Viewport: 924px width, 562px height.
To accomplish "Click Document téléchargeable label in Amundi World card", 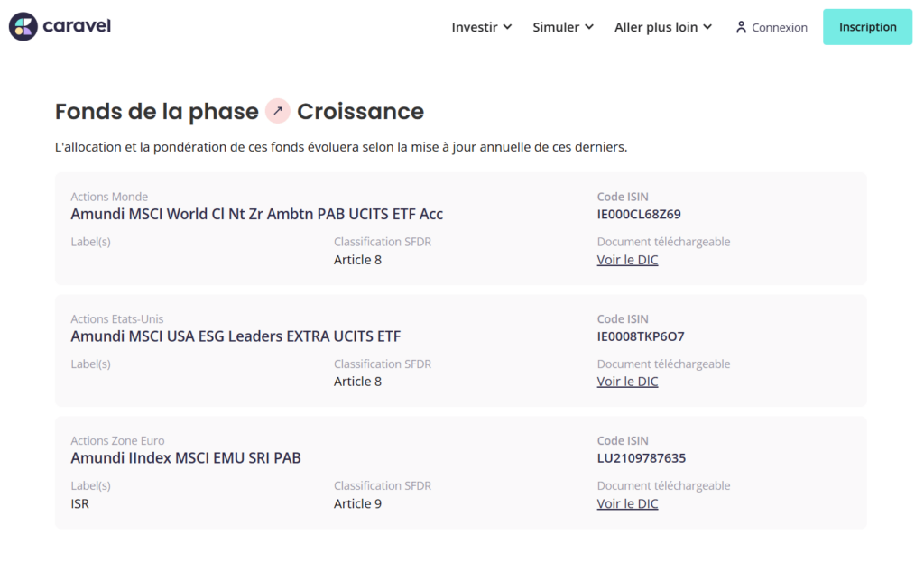I will click(x=663, y=242).
